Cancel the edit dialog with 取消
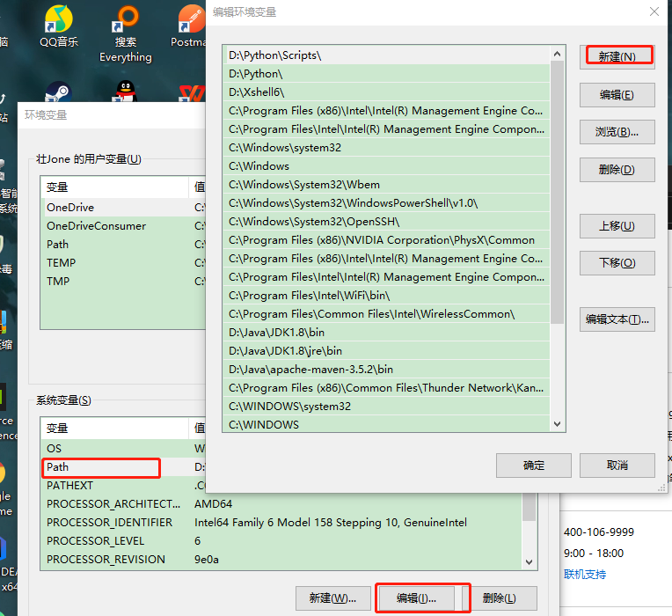This screenshot has width=672, height=616. [617, 466]
